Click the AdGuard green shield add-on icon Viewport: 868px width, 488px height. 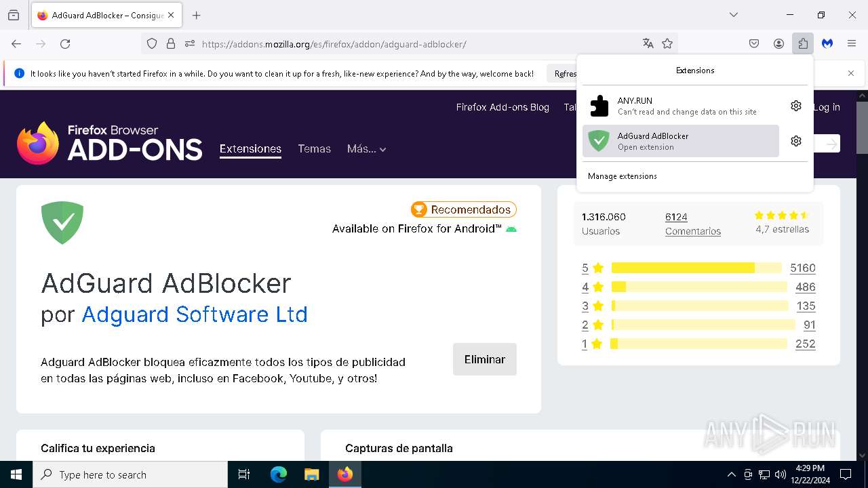[62, 222]
